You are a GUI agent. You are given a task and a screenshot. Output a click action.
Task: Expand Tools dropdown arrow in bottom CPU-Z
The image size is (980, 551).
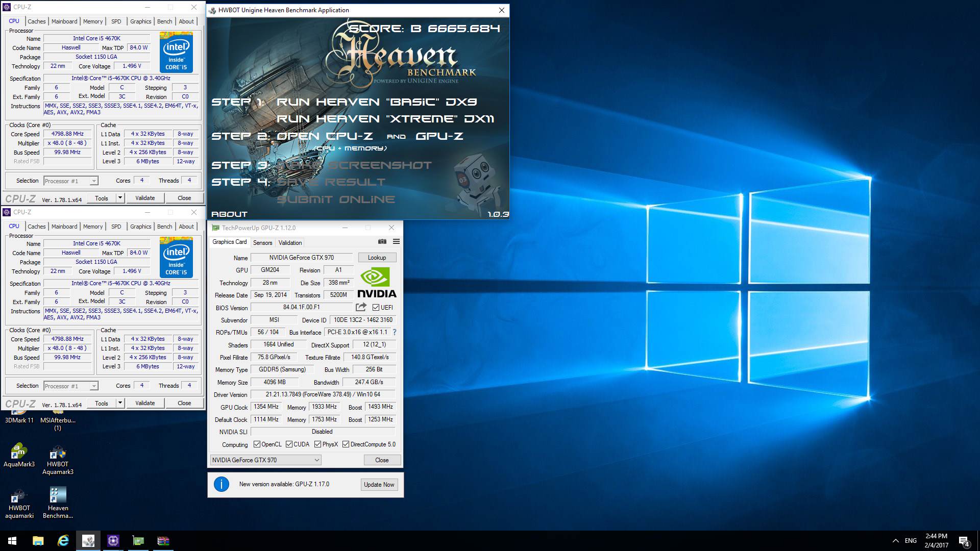(120, 403)
